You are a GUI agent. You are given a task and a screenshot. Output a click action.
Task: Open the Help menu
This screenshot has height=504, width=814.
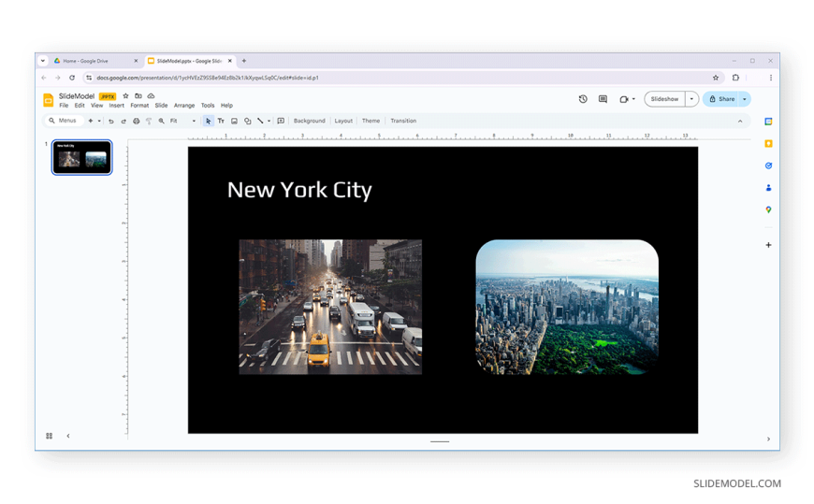[226, 106]
